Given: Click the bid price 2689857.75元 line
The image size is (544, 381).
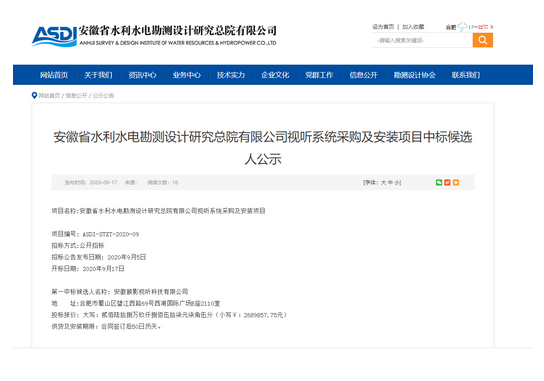Looking at the screenshot, I should 169,315.
